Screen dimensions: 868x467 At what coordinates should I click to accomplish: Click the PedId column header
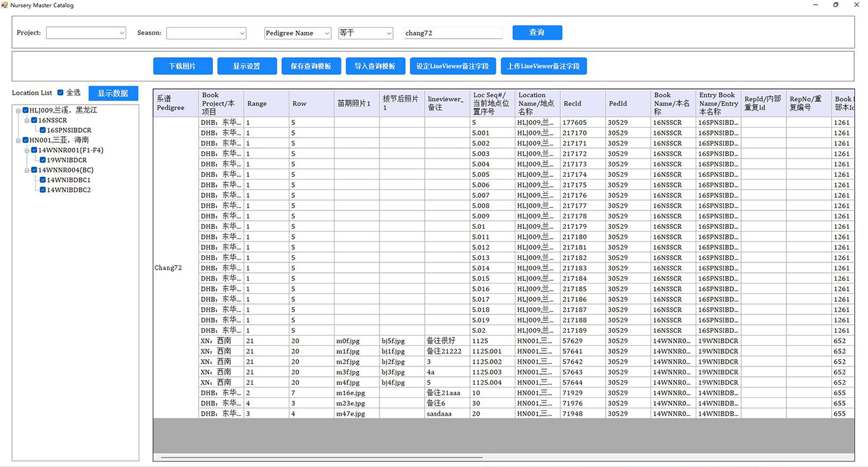pos(628,103)
